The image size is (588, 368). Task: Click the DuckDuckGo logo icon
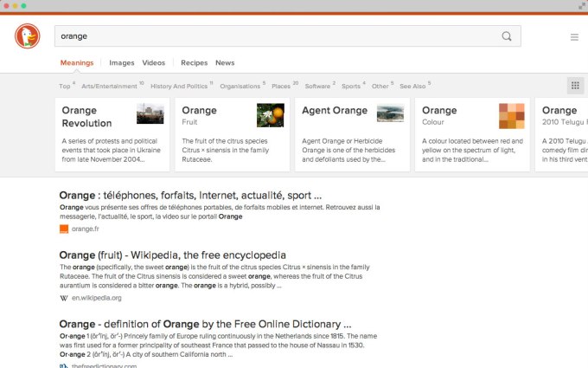(27, 36)
